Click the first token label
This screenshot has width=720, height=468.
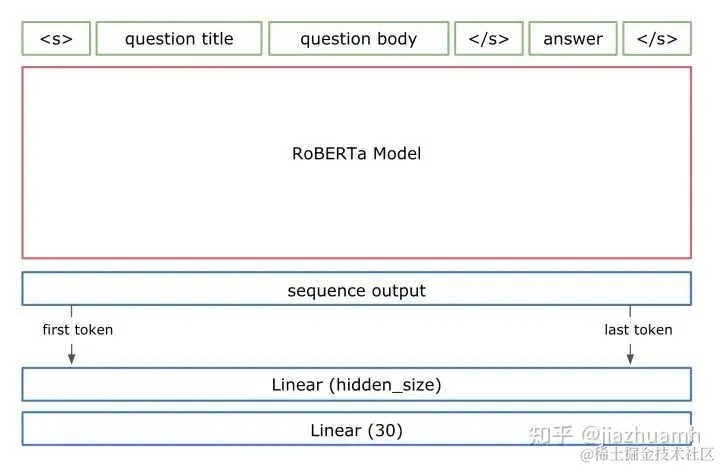[x=78, y=329]
